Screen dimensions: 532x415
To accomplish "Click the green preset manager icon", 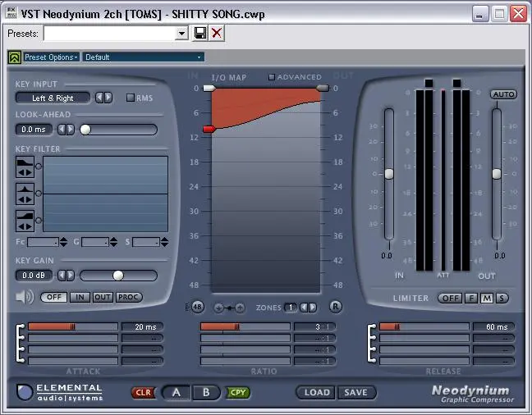I will pos(14,57).
